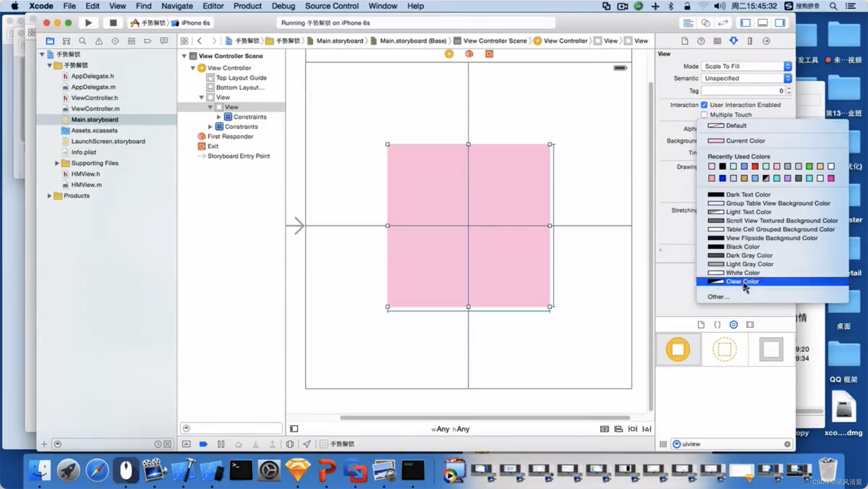Open the Connections inspector arrow icon
Image resolution: width=868 pixels, height=489 pixels.
[766, 41]
